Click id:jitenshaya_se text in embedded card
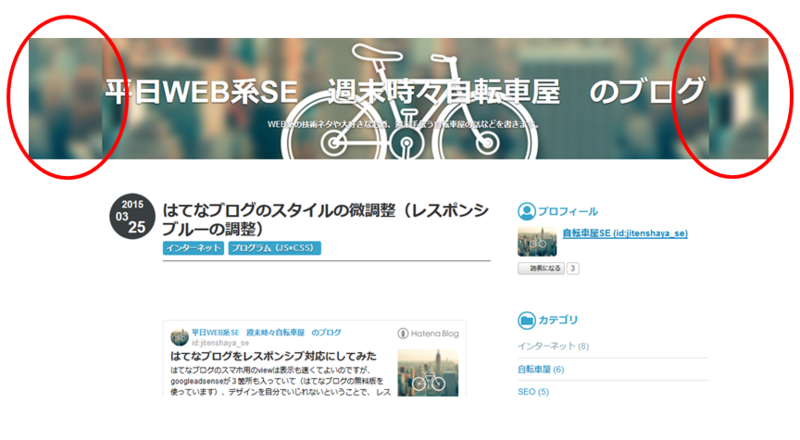 [220, 343]
